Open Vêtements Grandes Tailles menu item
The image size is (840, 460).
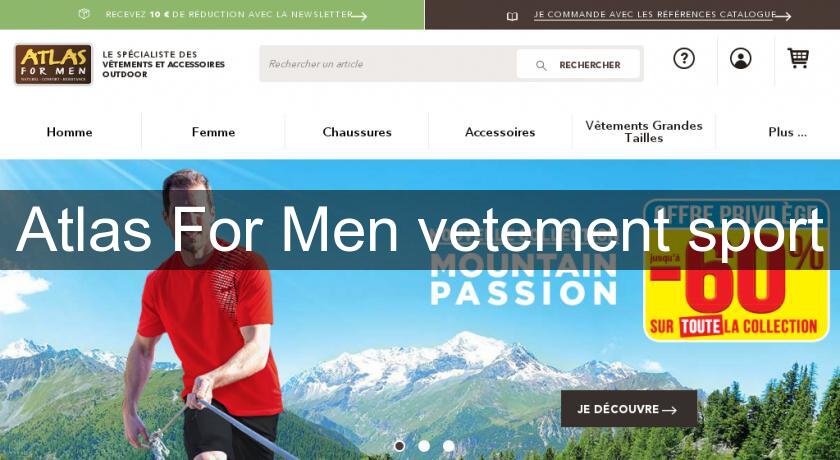tap(644, 132)
